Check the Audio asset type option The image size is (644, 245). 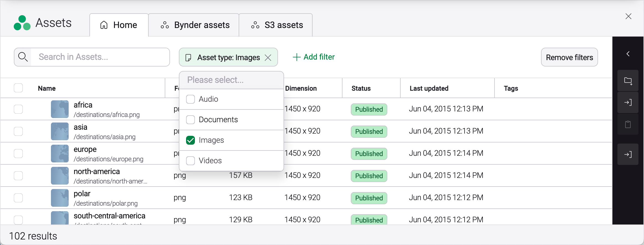pyautogui.click(x=190, y=99)
